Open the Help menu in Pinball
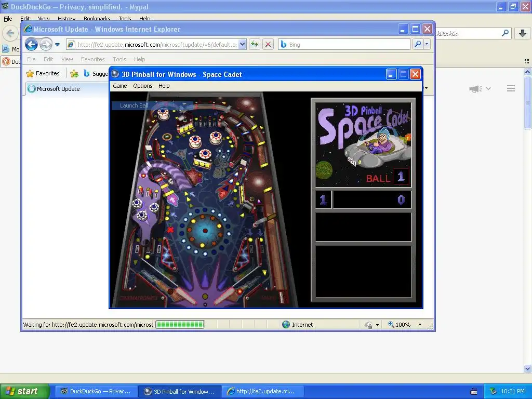The width and height of the screenshot is (532, 399). [164, 86]
